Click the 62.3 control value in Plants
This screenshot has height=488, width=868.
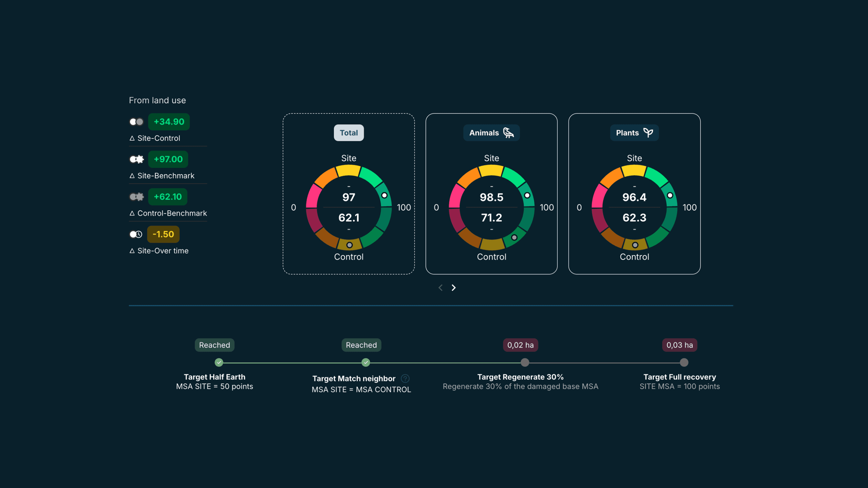point(634,217)
